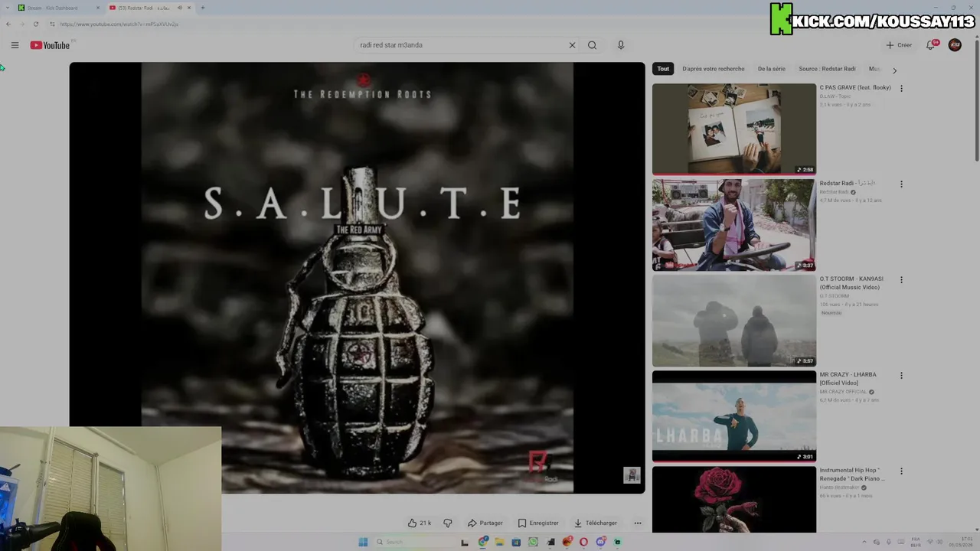Viewport: 980px width, 551px height.
Task: Like the video (21 k)
Action: [x=420, y=523]
